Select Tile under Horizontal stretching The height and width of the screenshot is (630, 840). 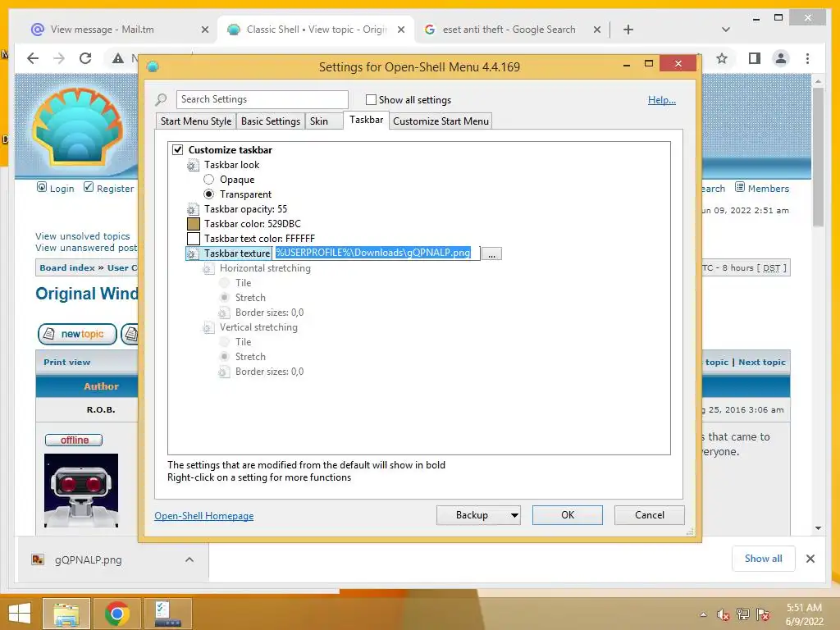pyautogui.click(x=225, y=283)
